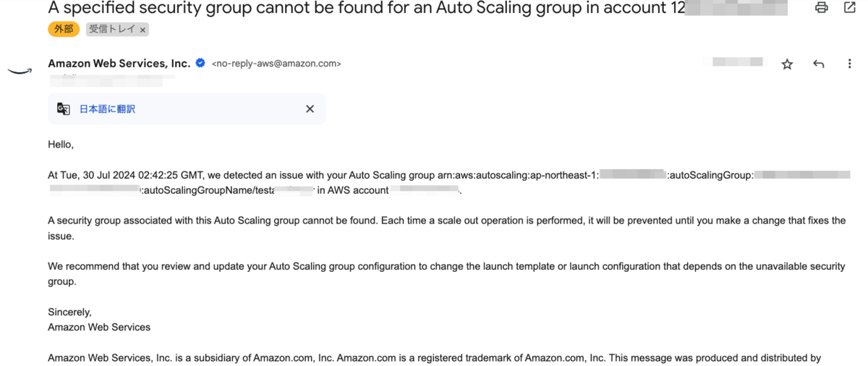The image size is (868, 366).
Task: Click the Google Translate icon in the banner
Action: point(64,109)
